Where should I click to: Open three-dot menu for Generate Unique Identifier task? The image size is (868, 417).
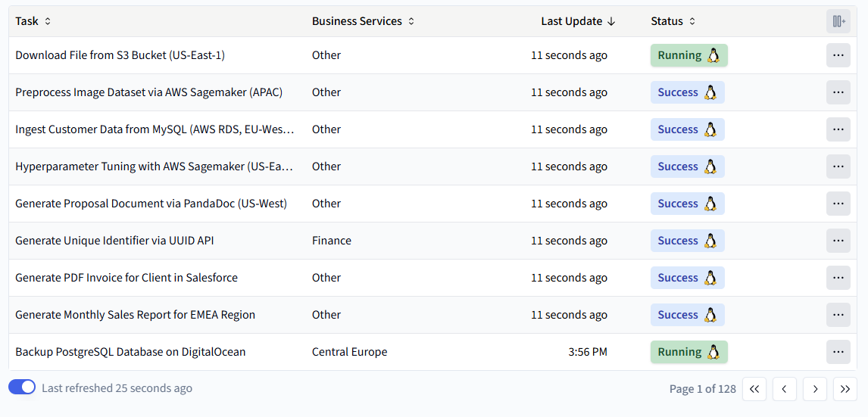click(x=838, y=241)
